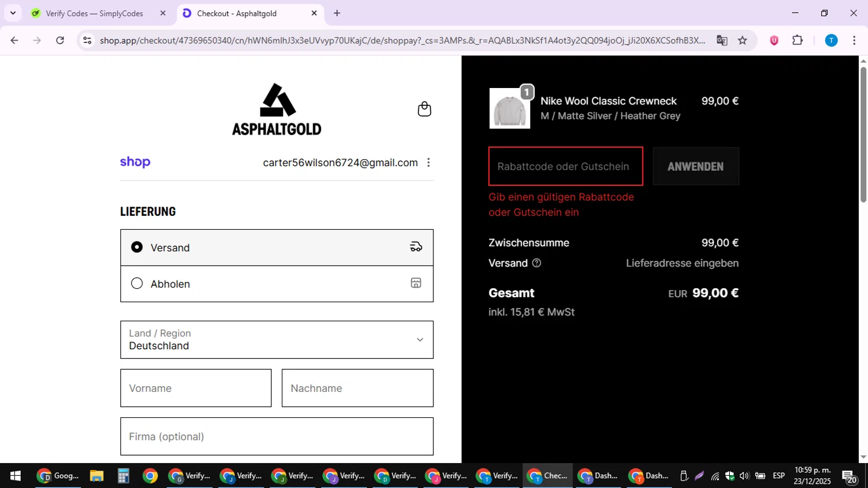Open the Chrome profile avatar T
Image resolution: width=868 pixels, height=488 pixels.
[831, 41]
